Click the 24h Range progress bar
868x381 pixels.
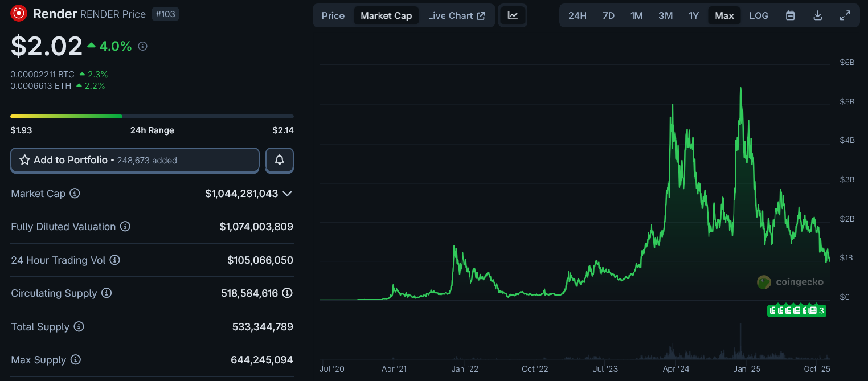[x=152, y=116]
